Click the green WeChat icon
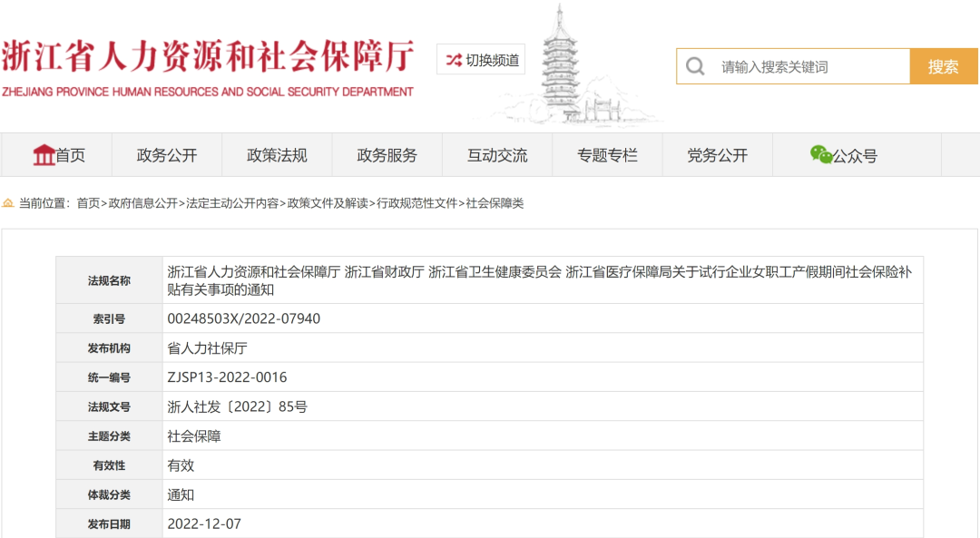This screenshot has height=538, width=980. pos(821,155)
